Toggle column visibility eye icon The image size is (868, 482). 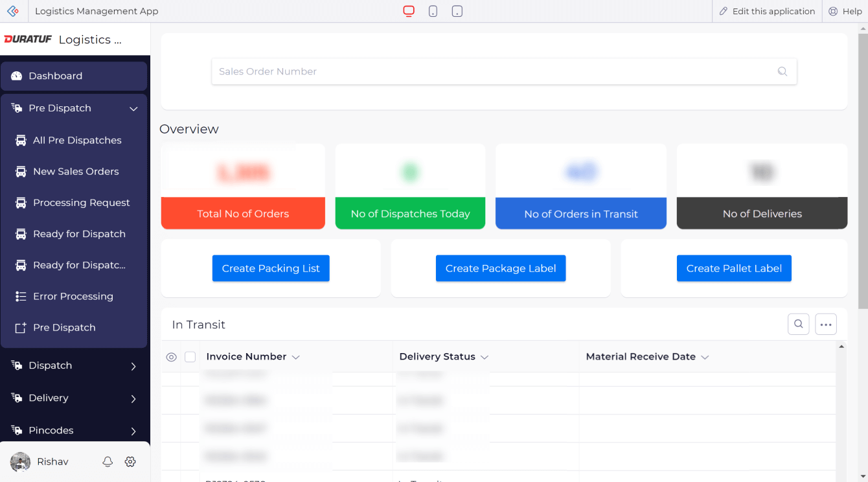click(x=171, y=357)
